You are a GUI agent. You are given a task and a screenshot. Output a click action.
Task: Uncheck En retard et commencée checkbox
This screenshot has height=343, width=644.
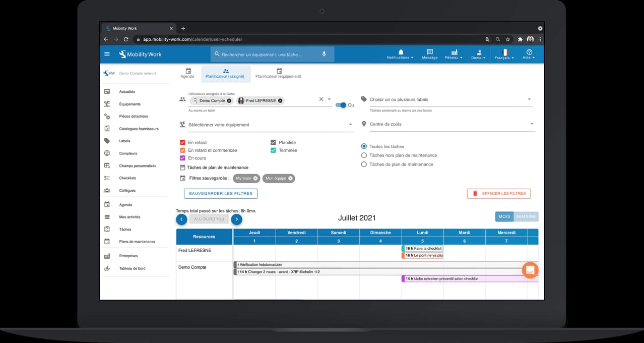pos(183,150)
